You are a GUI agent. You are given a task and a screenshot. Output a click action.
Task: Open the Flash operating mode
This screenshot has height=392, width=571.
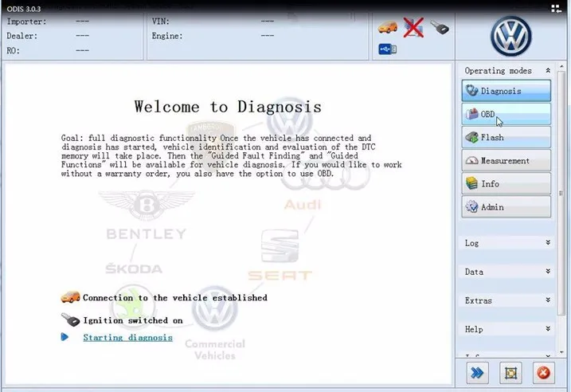tap(506, 137)
